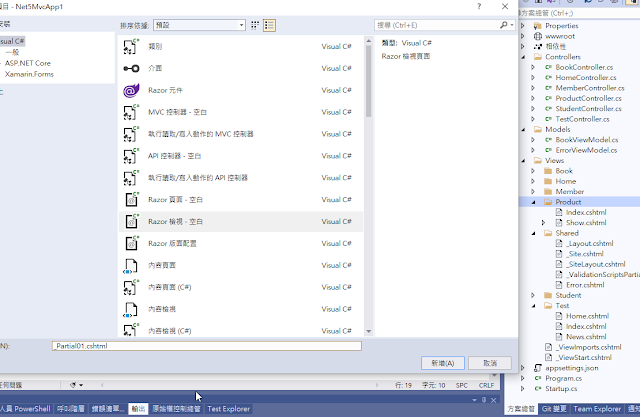
Task: Collapse the Shared folder
Action: click(x=533, y=233)
